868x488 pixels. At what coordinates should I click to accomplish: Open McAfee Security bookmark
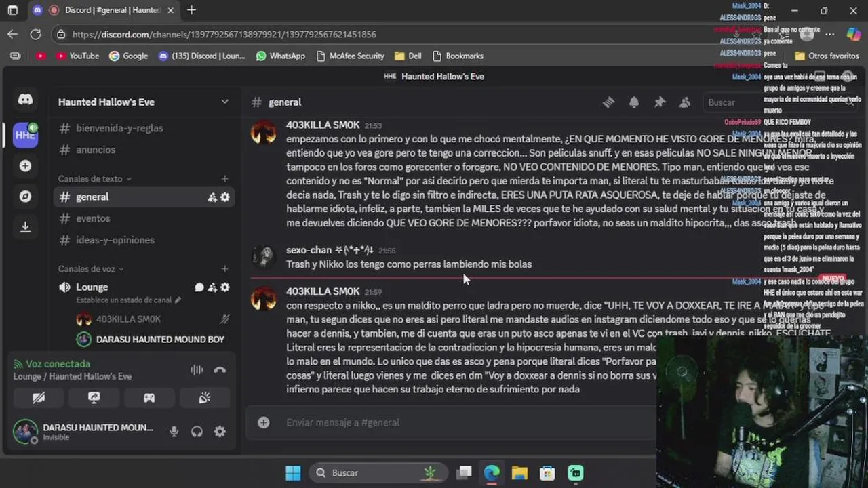[x=350, y=56]
